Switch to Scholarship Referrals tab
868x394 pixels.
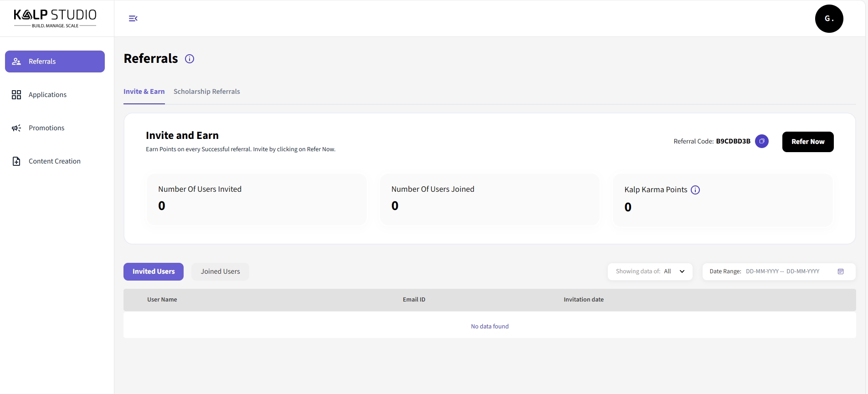pyautogui.click(x=206, y=92)
